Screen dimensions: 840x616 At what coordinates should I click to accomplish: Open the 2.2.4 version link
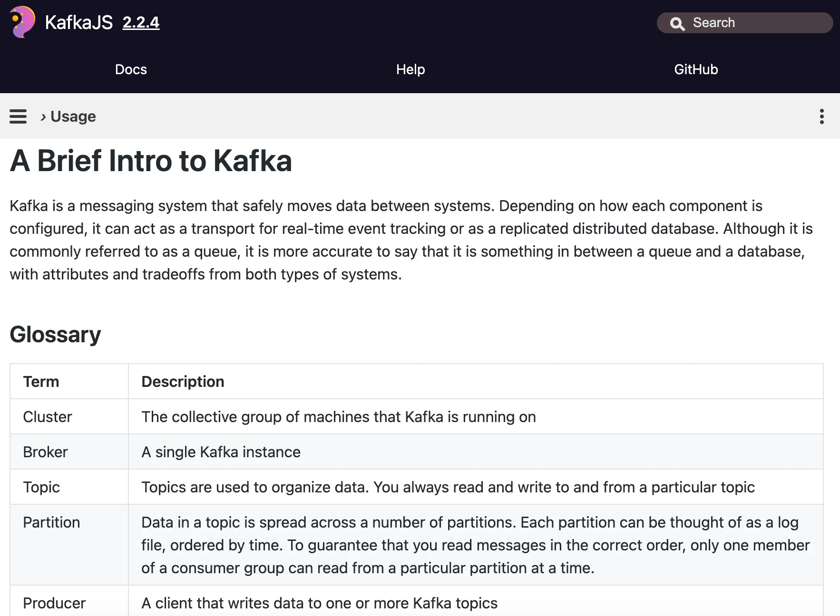click(141, 22)
